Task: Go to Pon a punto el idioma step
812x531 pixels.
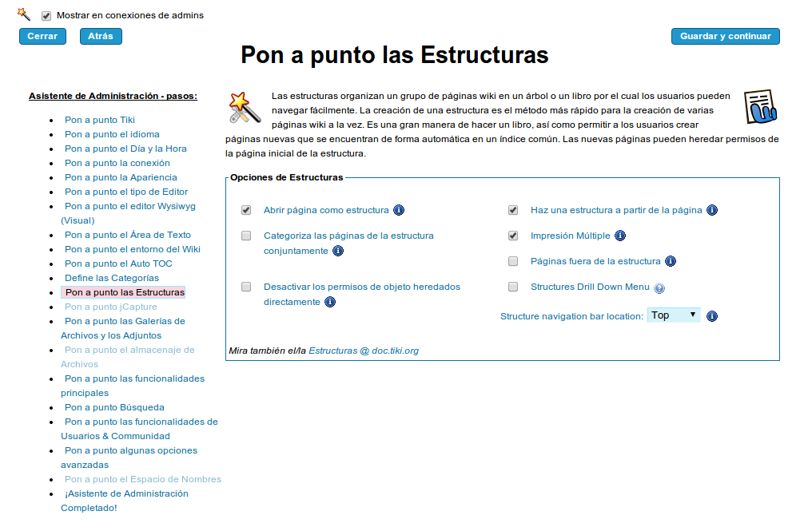Action: point(112,134)
